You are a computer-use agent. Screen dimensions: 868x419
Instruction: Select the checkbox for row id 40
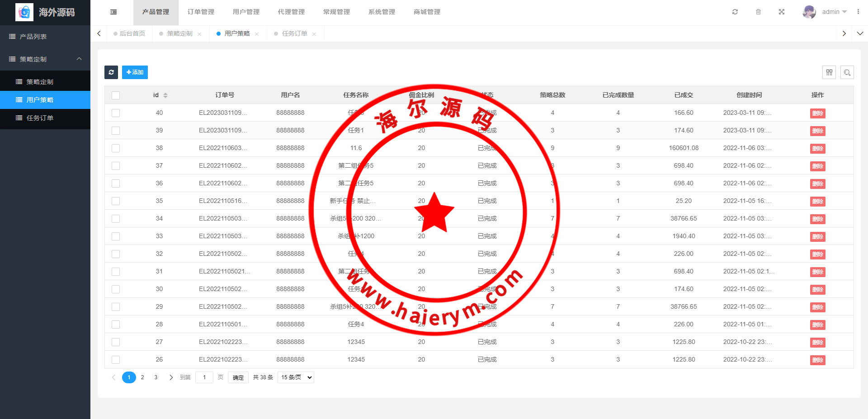coord(116,113)
